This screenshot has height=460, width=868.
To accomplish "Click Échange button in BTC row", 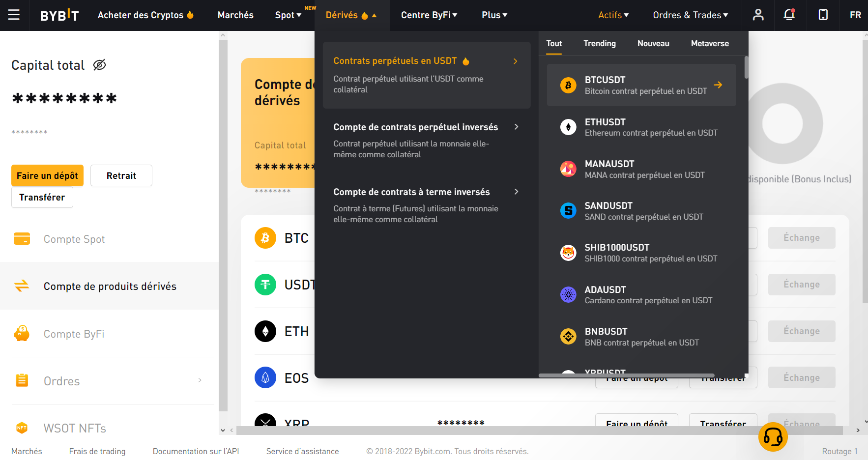I will click(x=802, y=238).
